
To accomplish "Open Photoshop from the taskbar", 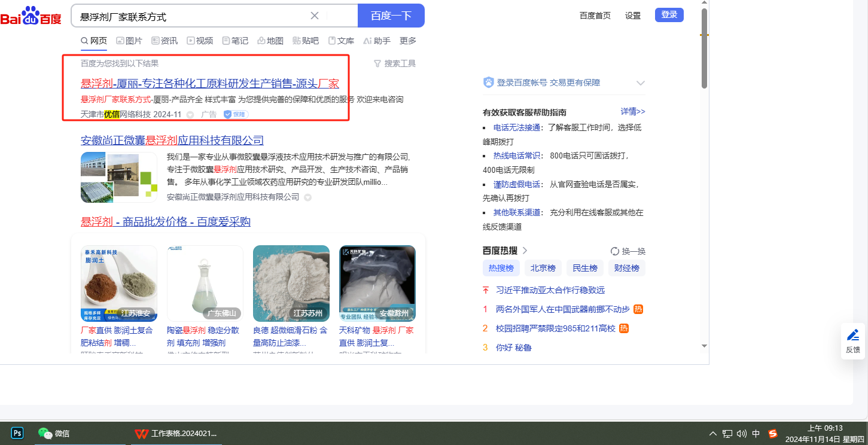I will pyautogui.click(x=17, y=433).
